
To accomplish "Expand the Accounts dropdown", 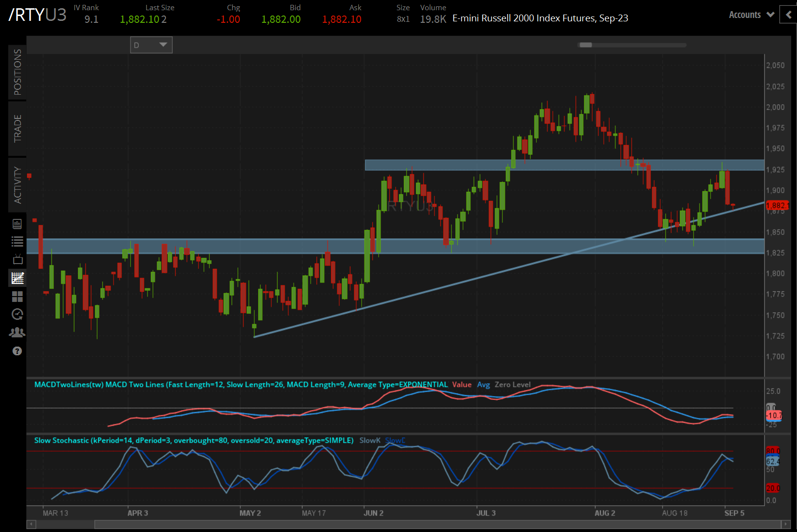I will point(750,15).
